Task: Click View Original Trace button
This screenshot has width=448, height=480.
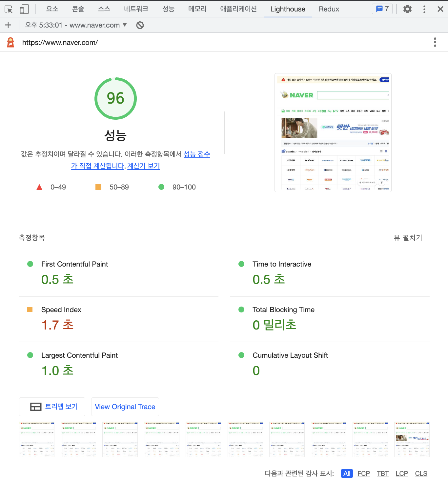Action: 125,407
